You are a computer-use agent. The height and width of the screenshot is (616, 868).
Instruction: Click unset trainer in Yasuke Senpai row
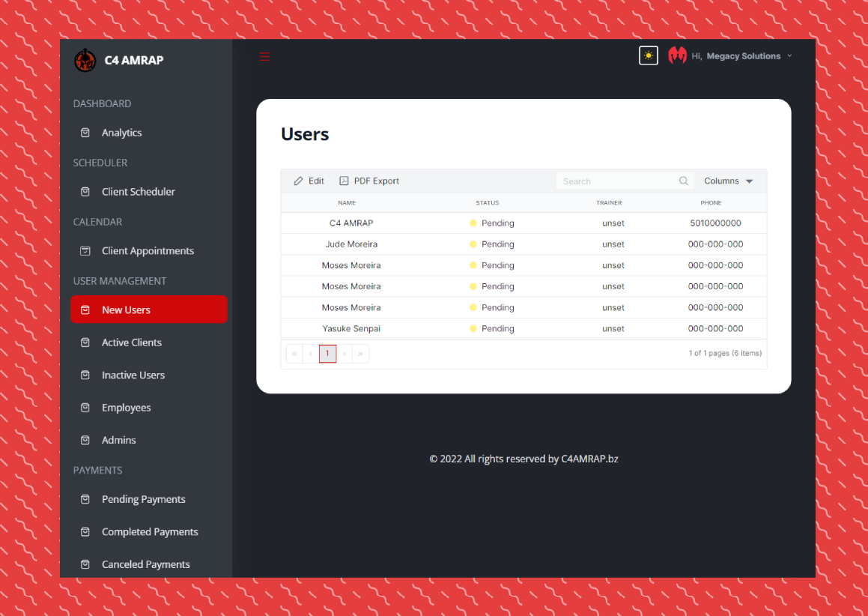(x=613, y=328)
